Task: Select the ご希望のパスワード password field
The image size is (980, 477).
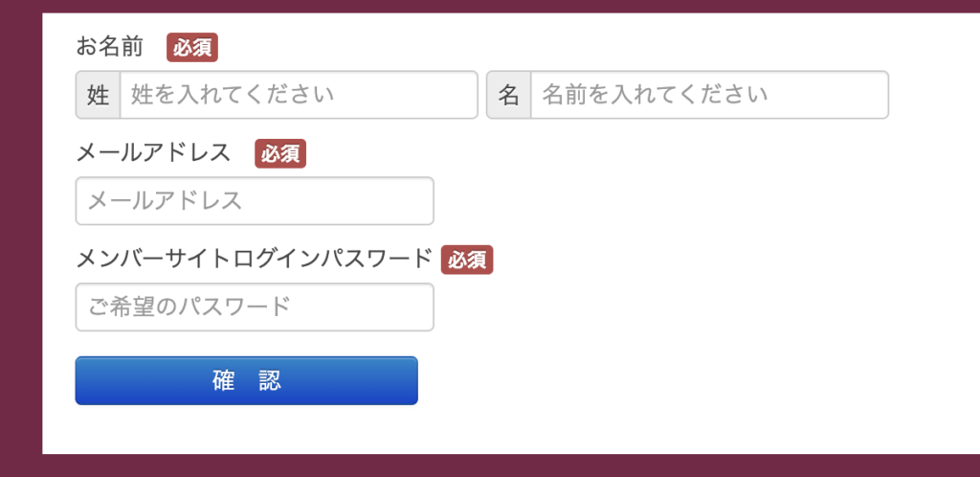Action: (255, 307)
